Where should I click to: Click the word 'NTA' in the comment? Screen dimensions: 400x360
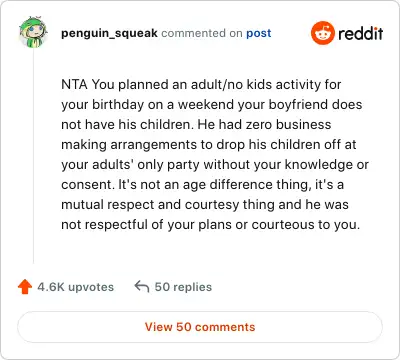pyautogui.click(x=74, y=84)
